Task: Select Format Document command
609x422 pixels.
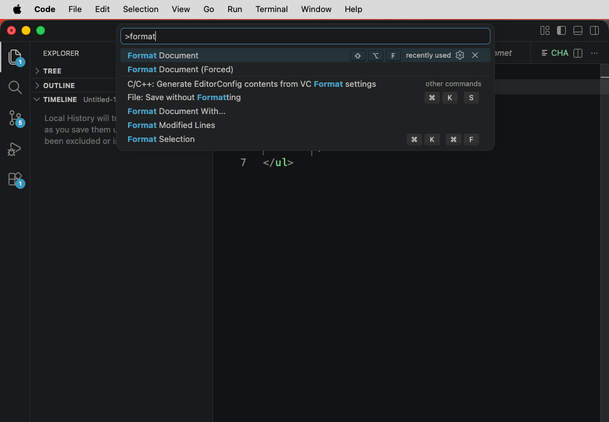Action: (305, 56)
